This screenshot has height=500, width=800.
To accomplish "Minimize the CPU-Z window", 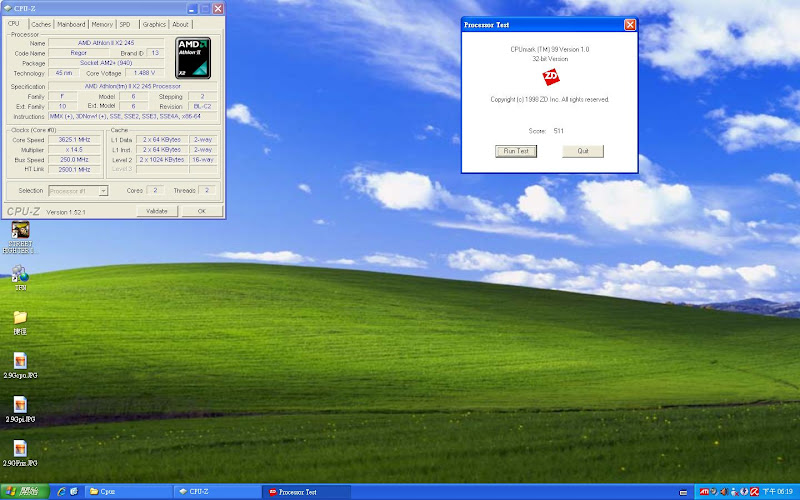I will (192, 9).
